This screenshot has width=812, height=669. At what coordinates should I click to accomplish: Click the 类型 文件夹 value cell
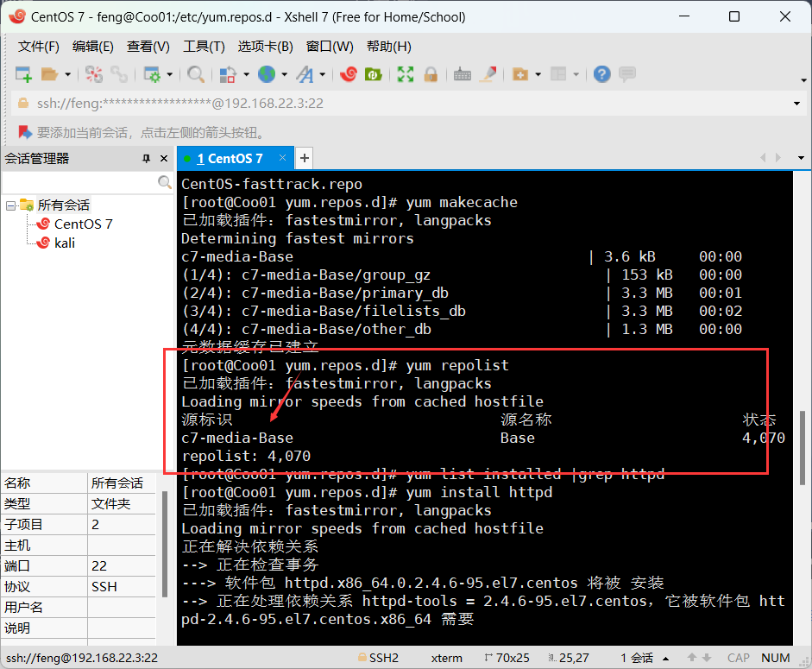(x=122, y=504)
